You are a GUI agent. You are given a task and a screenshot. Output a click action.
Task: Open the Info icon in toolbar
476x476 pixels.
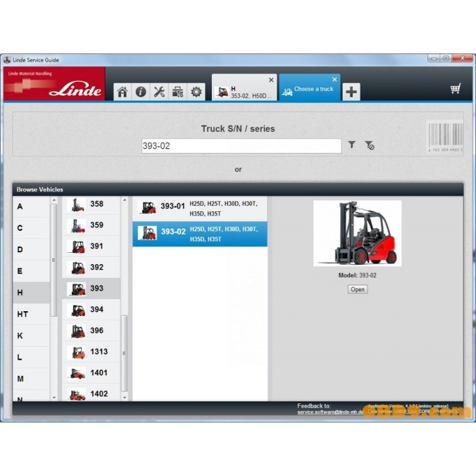click(141, 92)
